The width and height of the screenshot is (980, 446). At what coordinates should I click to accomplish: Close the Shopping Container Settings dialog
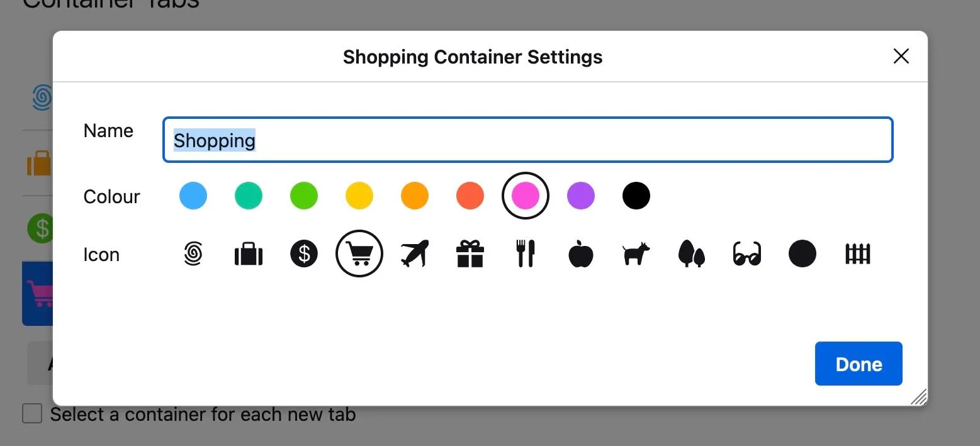pyautogui.click(x=901, y=56)
